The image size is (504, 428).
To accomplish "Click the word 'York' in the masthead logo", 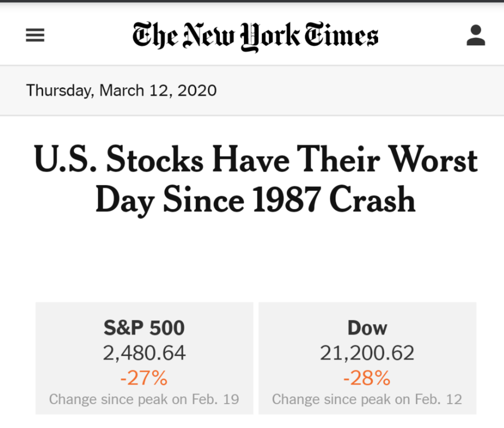I will (x=270, y=37).
